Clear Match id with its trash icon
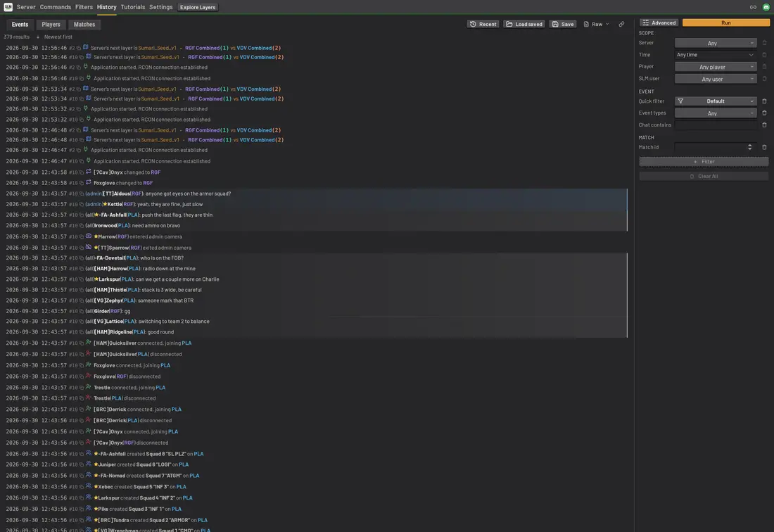 764,147
